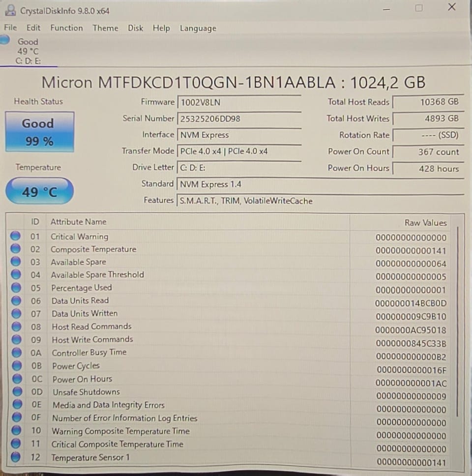Click the status orb for Media and Data Integrity Errors

tap(17, 404)
